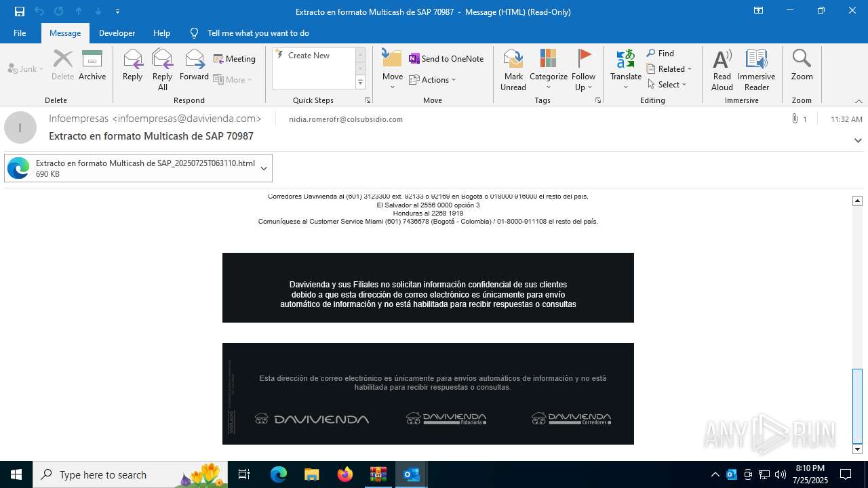Click the Davivienda Corredores logo
This screenshot has width=868, height=488.
(x=572, y=418)
